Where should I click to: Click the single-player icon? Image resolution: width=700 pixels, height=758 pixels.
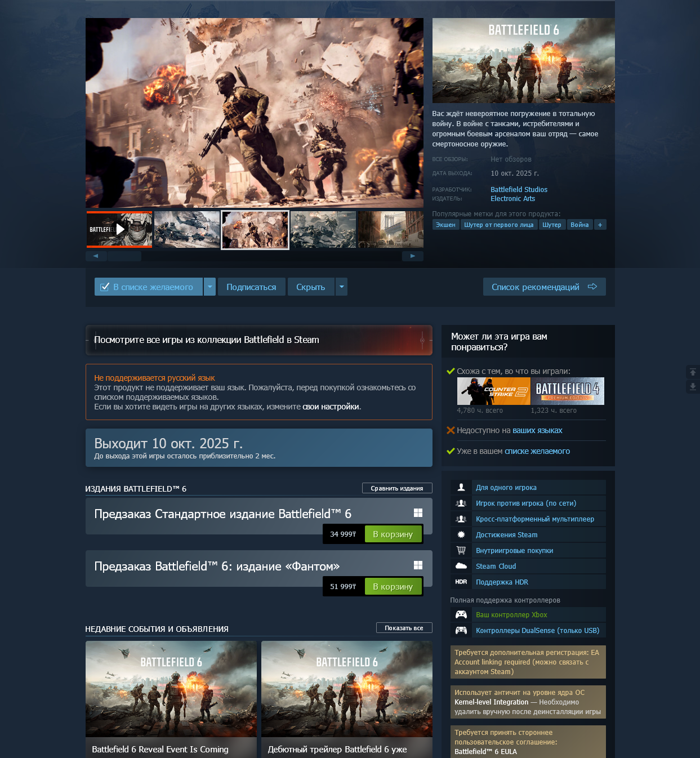click(x=461, y=487)
